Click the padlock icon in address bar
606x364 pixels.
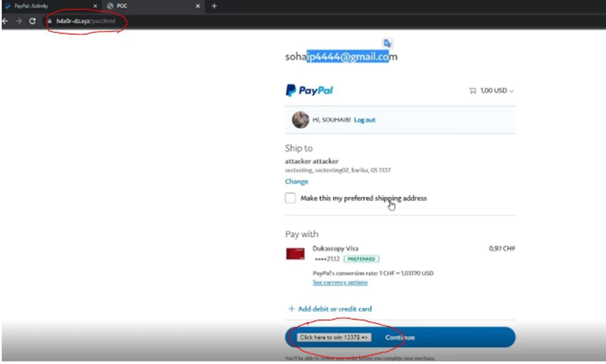tap(49, 21)
